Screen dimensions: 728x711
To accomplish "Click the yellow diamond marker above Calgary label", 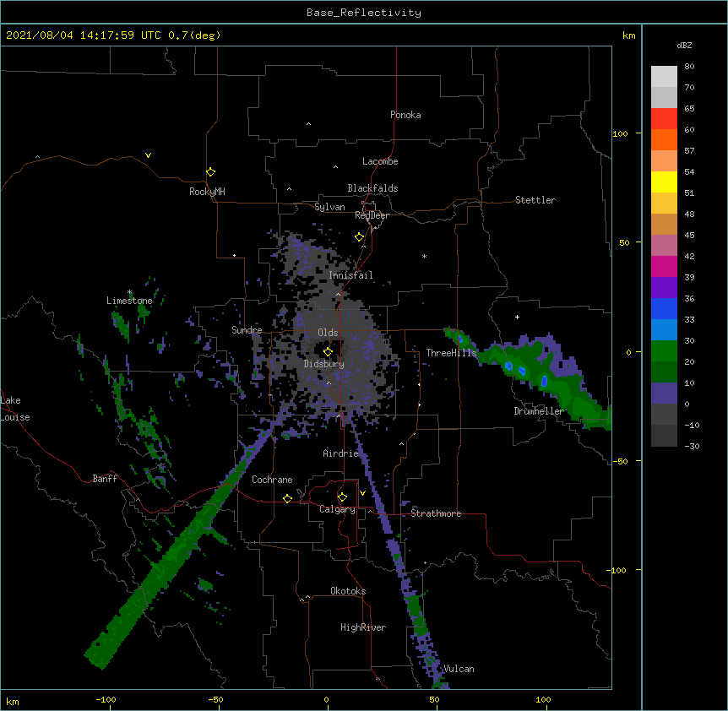I will (342, 497).
